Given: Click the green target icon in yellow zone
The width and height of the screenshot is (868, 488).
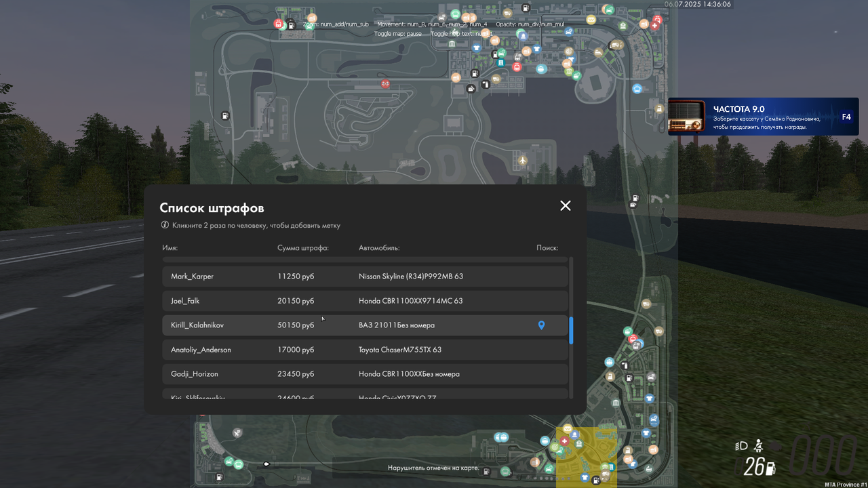Looking at the screenshot, I should click(556, 447).
